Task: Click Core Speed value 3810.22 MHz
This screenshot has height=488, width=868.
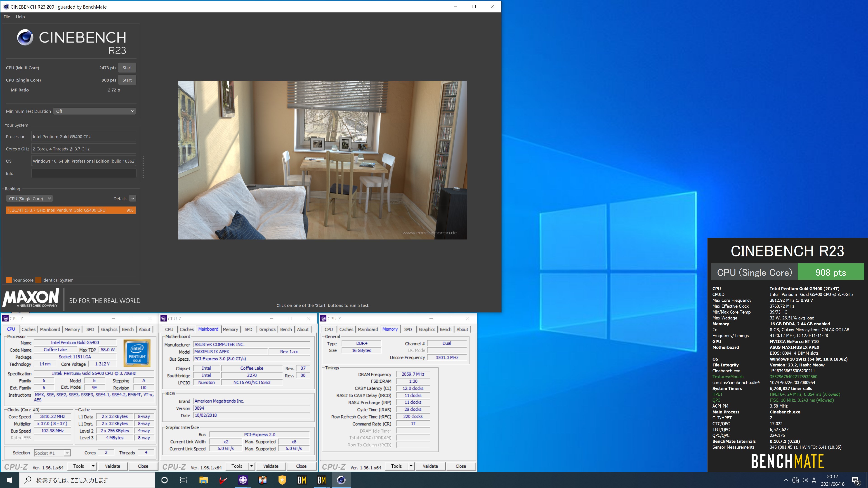Action: [x=53, y=417]
